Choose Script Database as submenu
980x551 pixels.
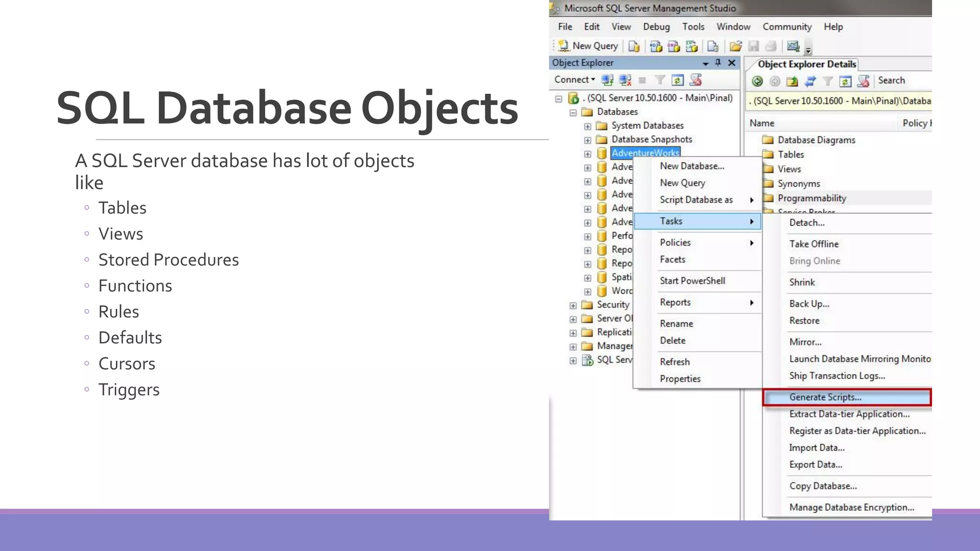(698, 199)
